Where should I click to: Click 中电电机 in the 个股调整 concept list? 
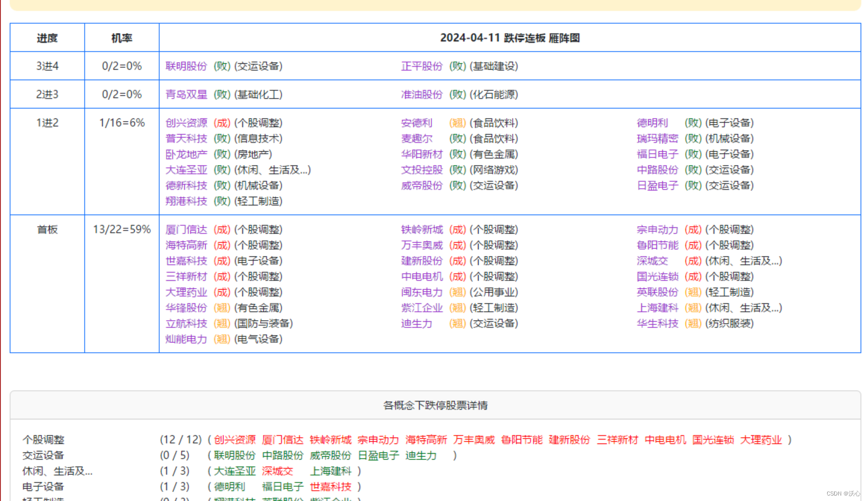click(x=665, y=440)
